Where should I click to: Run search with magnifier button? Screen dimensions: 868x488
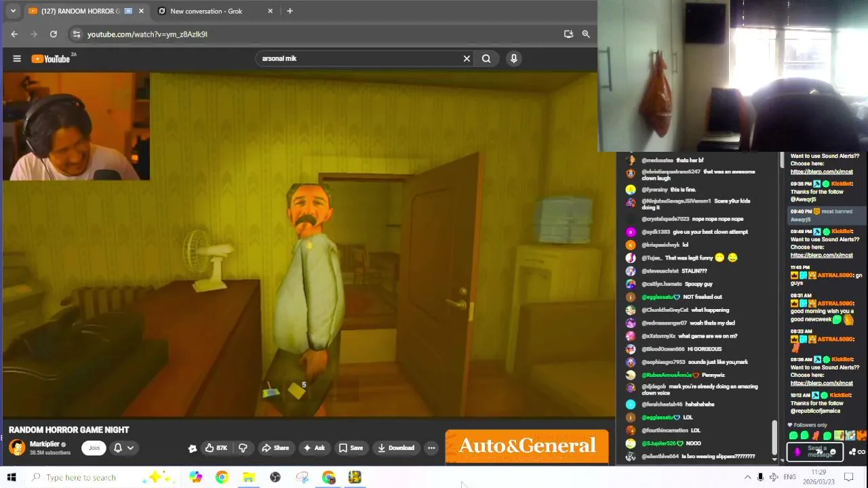click(486, 58)
